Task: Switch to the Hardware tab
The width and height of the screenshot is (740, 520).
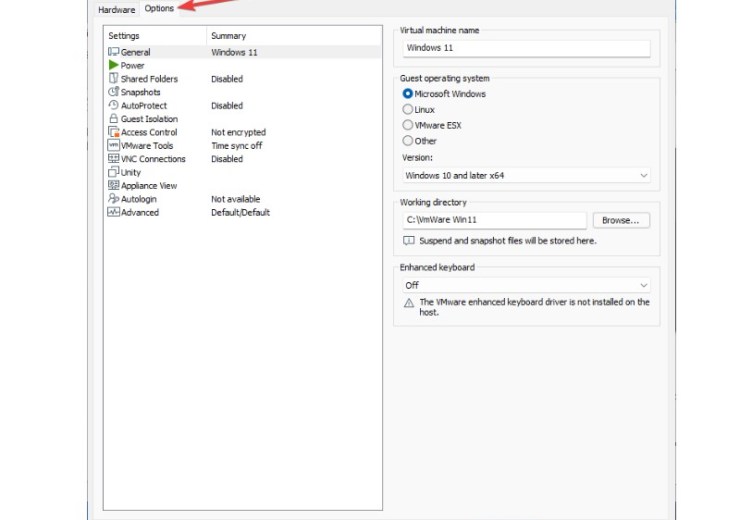Action: tap(117, 9)
